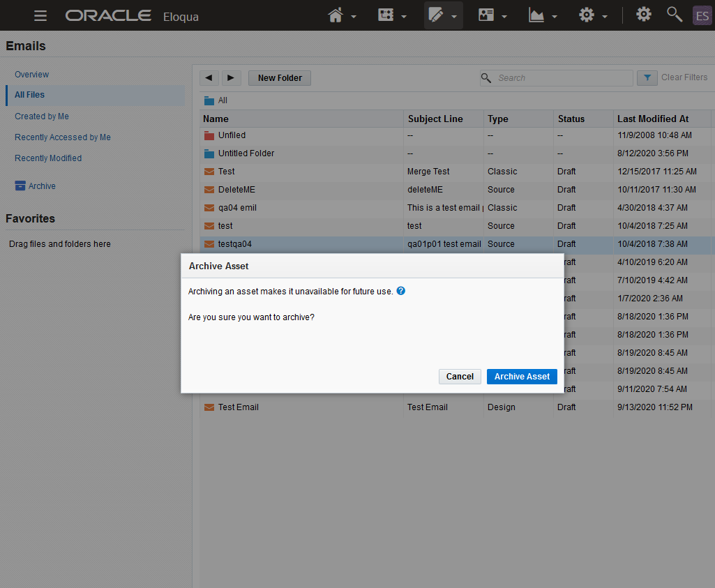Go back with the left arrow
Screen dimensions: 715x588
[209, 78]
